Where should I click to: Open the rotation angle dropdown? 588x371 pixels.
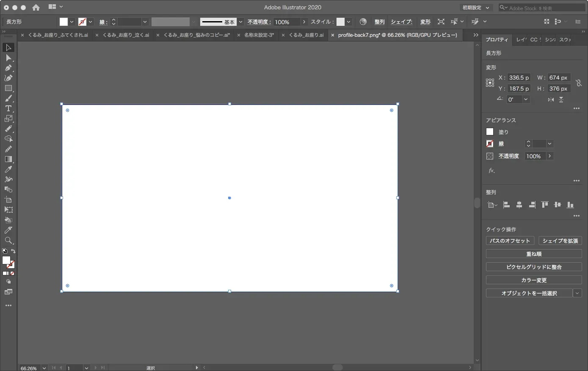click(526, 99)
